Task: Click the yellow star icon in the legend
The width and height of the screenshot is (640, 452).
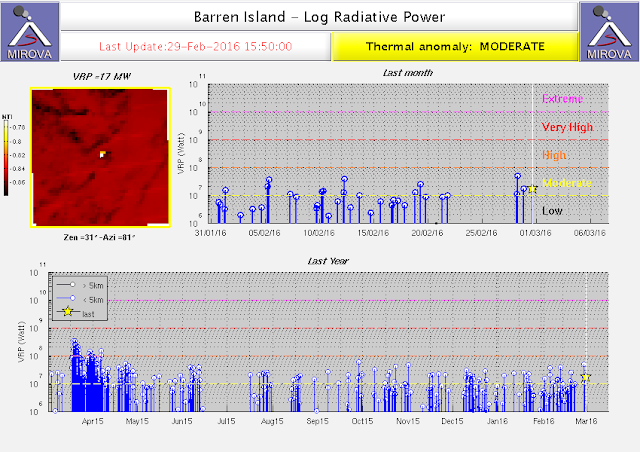Action: click(x=68, y=312)
